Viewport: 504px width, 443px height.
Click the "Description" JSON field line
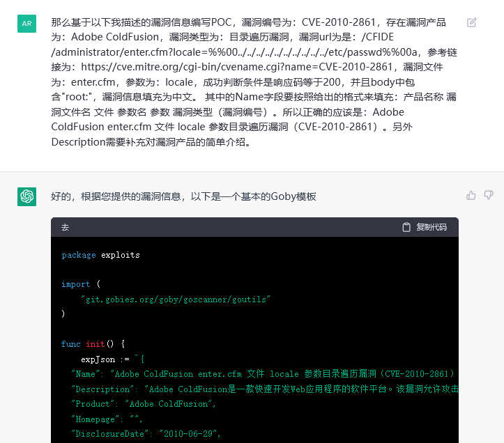click(x=265, y=389)
